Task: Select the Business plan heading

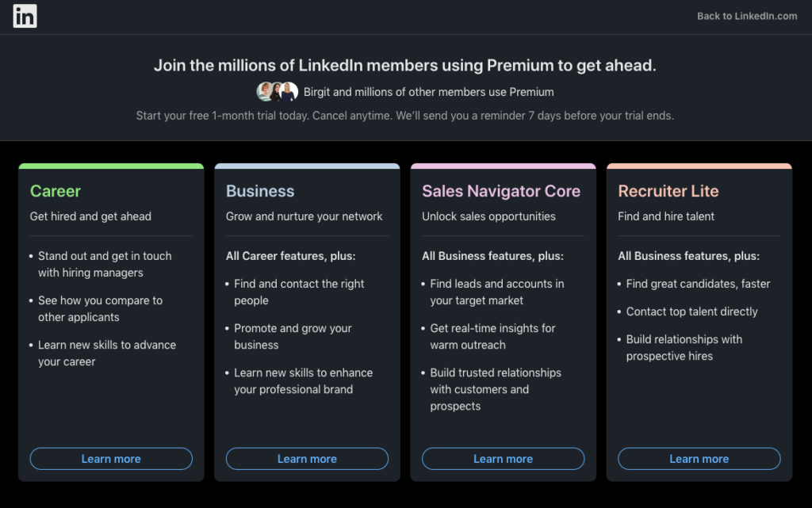Action: (x=260, y=191)
